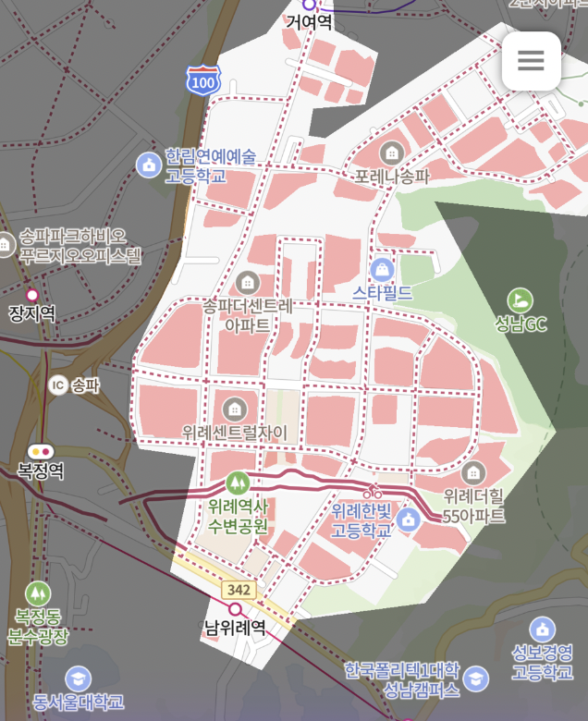
Task: Click the 복정동 분수광장 label
Action: (x=38, y=627)
